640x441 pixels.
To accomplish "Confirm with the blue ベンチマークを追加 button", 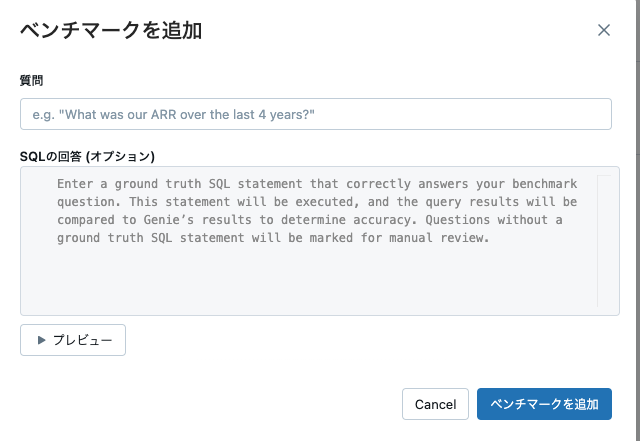I will pyautogui.click(x=544, y=404).
